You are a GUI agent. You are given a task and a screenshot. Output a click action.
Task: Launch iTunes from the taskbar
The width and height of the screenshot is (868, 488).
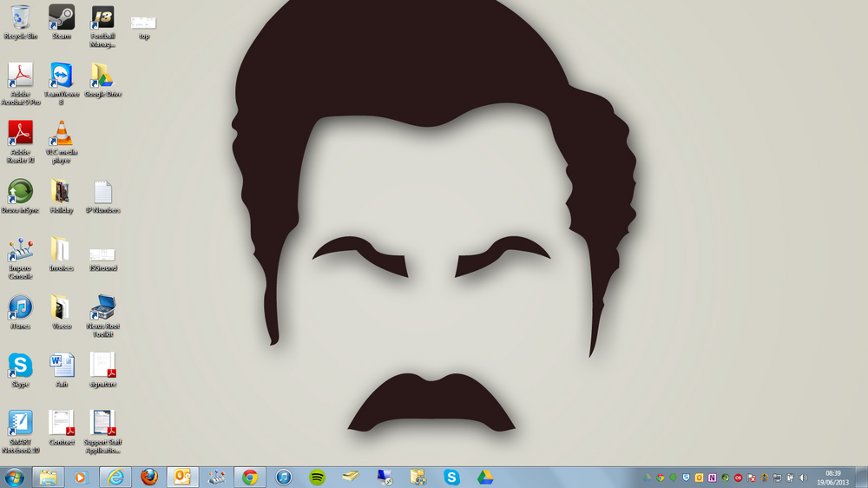pyautogui.click(x=284, y=477)
